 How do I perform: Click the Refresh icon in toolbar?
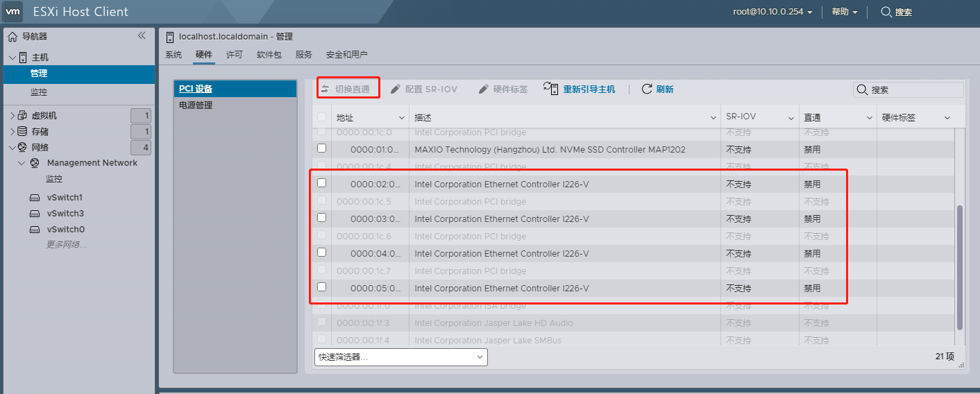pos(647,89)
